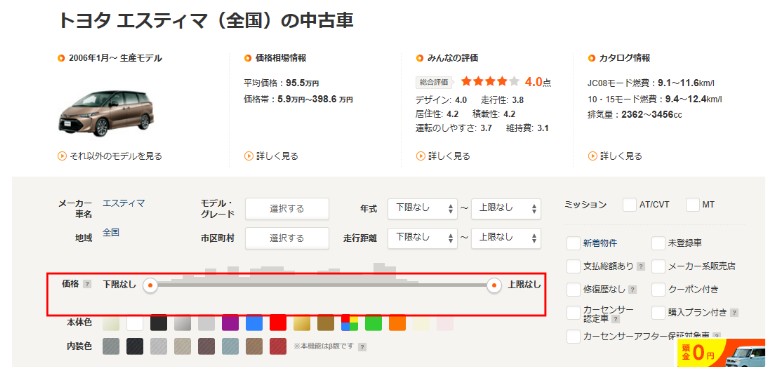Open 詳しく見る under 価格相場情報
The image size is (779, 378).
(277, 156)
